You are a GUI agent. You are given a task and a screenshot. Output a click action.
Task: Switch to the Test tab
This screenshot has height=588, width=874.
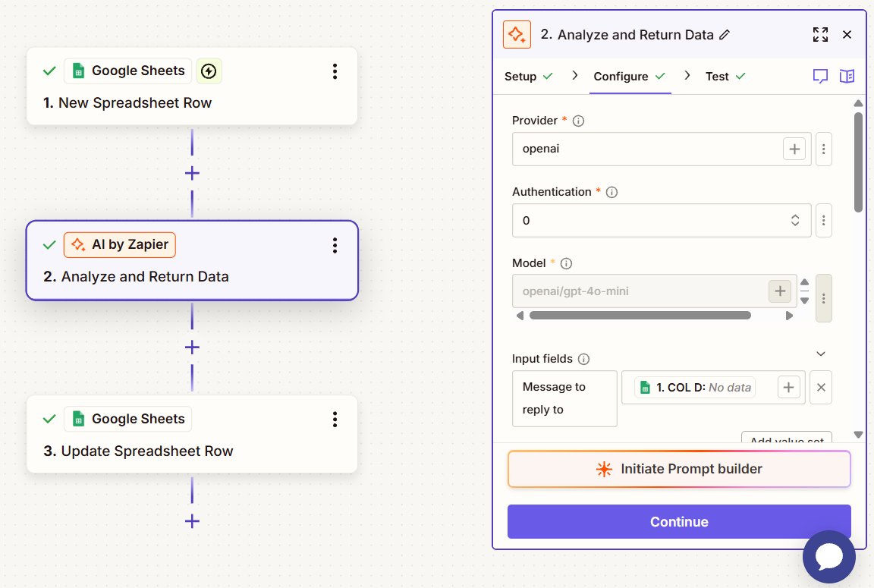click(725, 77)
